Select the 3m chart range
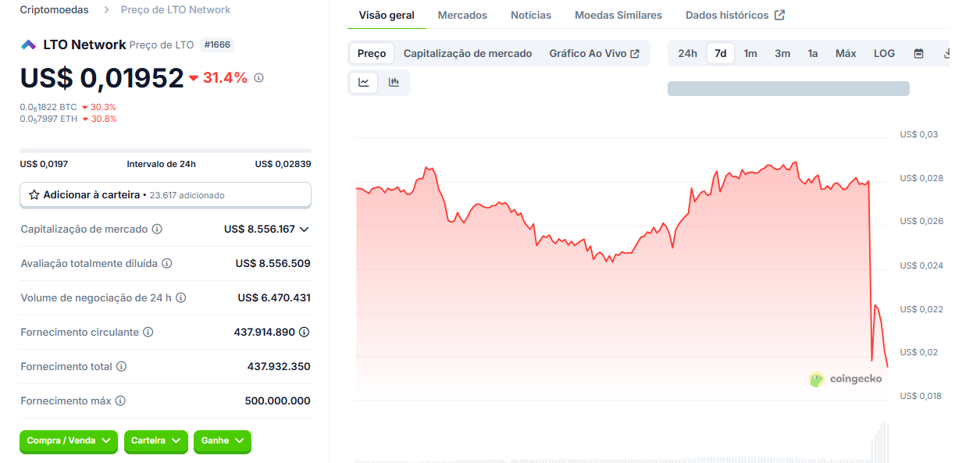980x463 pixels. [782, 53]
